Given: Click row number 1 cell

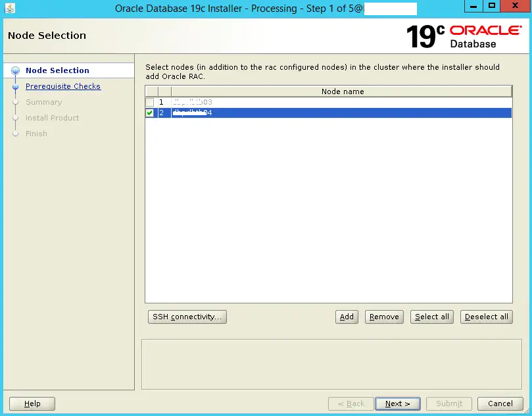Looking at the screenshot, I should [164, 102].
